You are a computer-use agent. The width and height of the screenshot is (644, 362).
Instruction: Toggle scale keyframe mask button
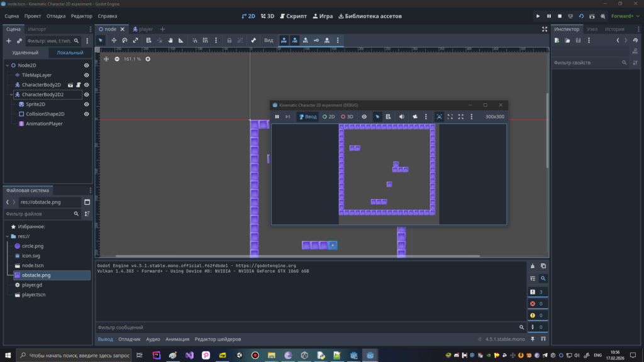point(306,40)
